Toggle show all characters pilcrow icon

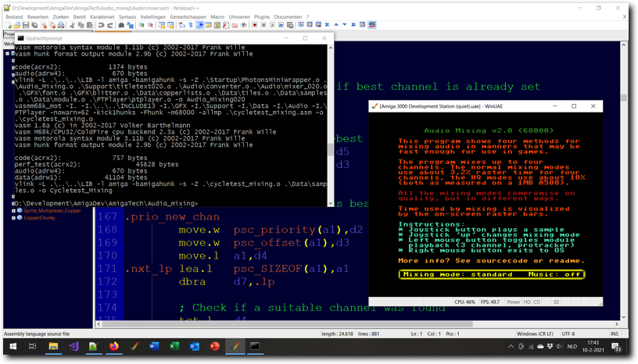[x=191, y=25]
